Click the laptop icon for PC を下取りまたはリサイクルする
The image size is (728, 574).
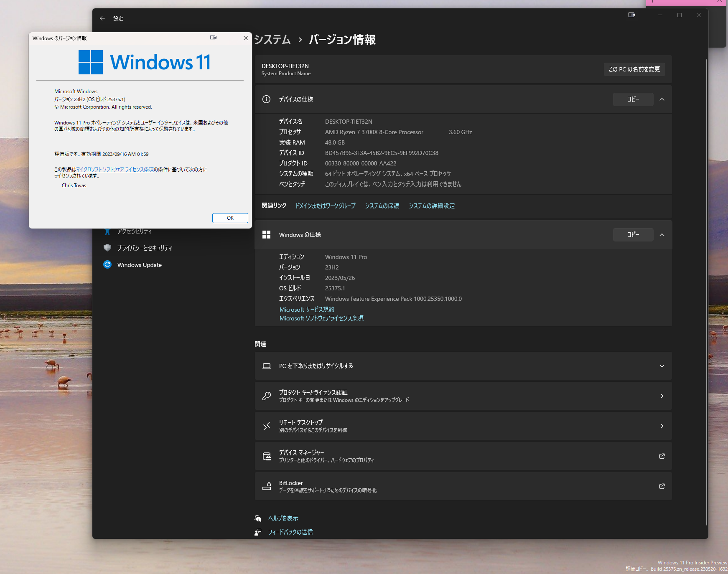266,366
